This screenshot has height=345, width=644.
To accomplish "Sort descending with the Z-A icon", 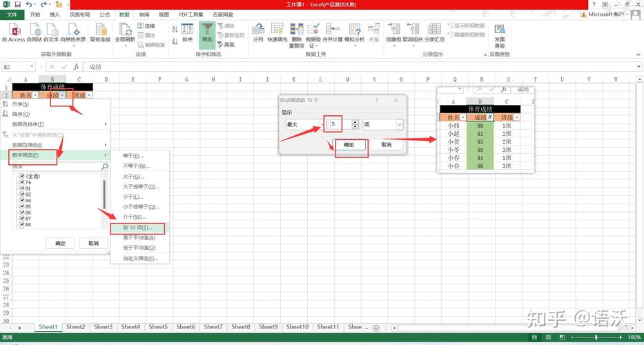I will point(175,41).
